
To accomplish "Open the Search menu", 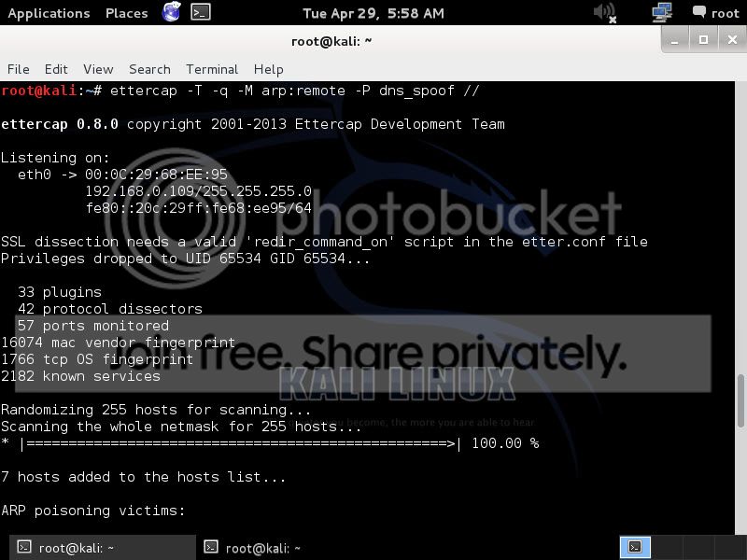I will pos(149,69).
